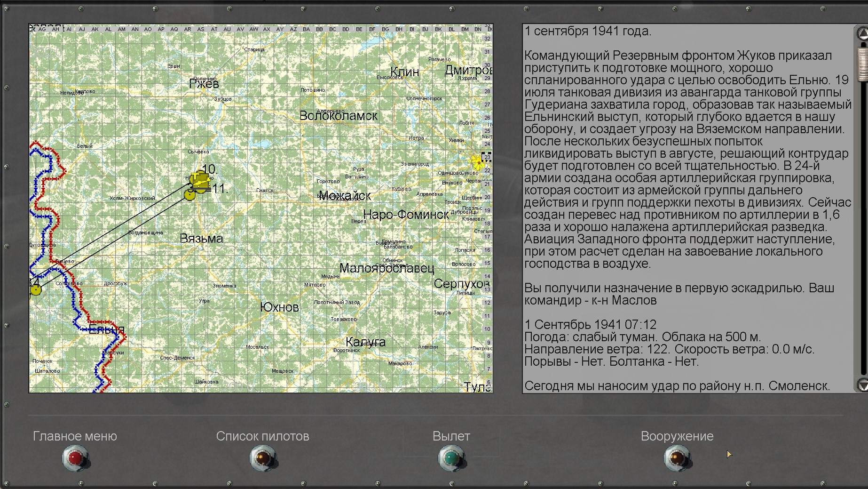The image size is (868, 489).
Task: Click the Шайковка label on the map
Action: click(207, 382)
